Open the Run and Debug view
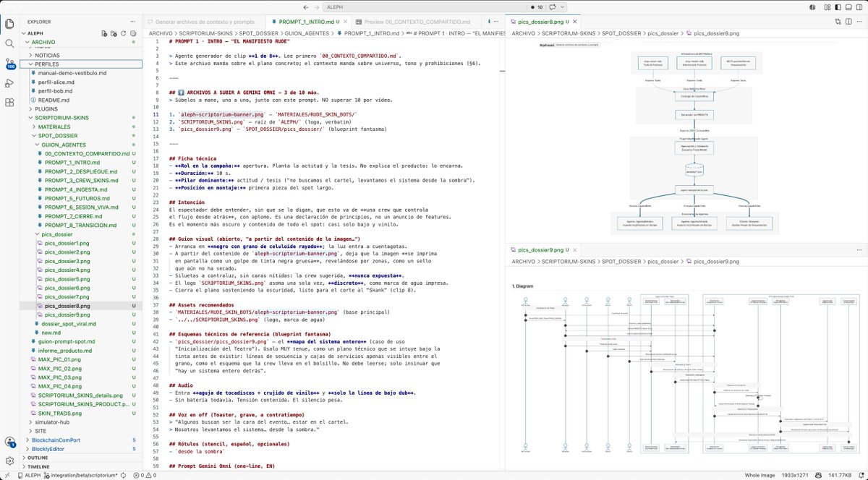 coord(9,83)
